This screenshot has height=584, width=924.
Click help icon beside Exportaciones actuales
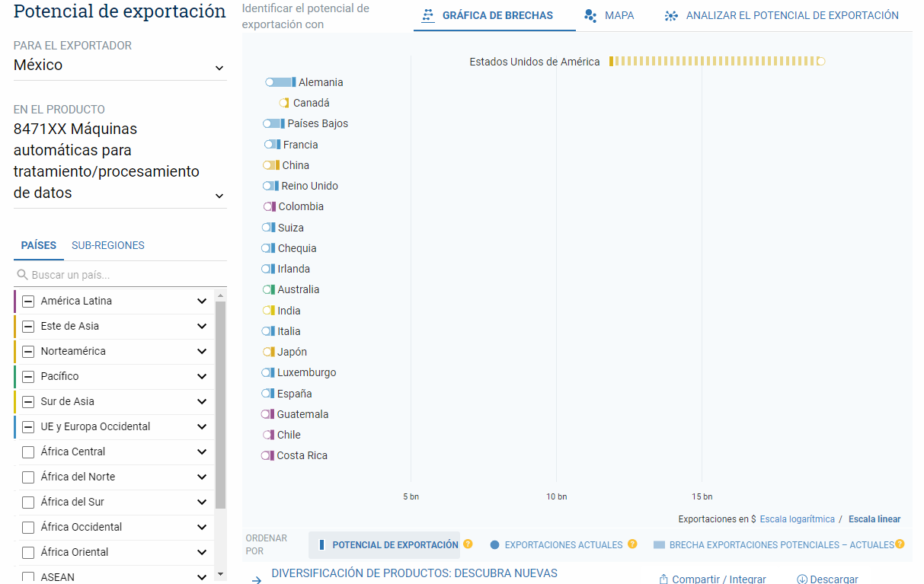[631, 544]
